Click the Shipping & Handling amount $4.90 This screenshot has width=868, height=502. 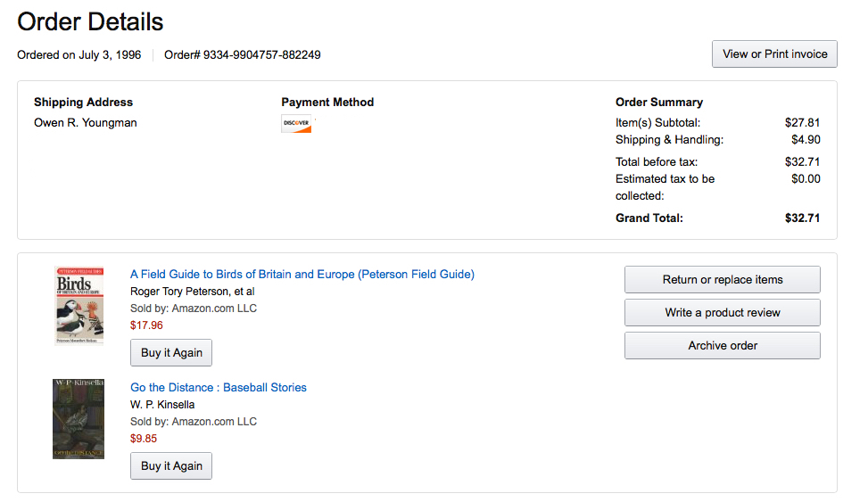(x=806, y=139)
